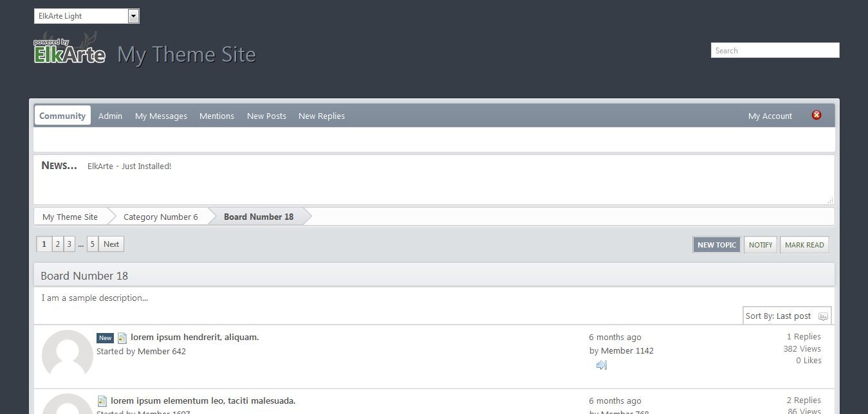Click My Theme Site breadcrumb

tap(70, 217)
